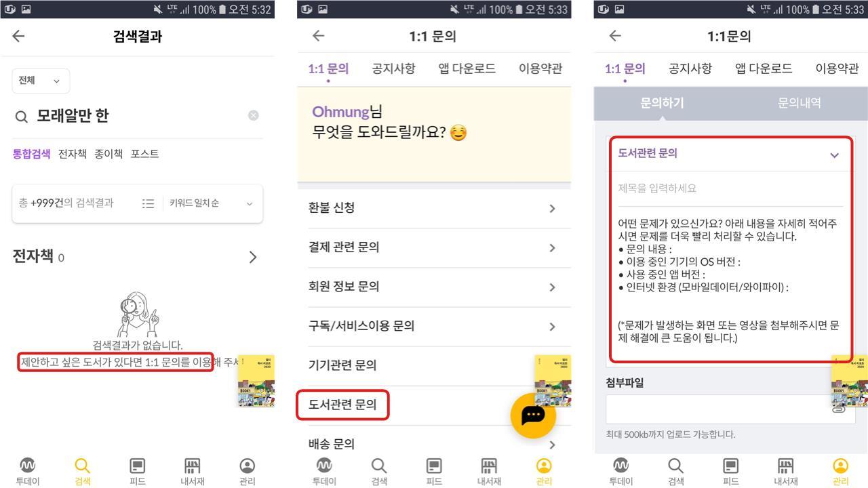Expand the 도서관련 문의 type selector
This screenshot has width=868, height=488.
click(729, 154)
